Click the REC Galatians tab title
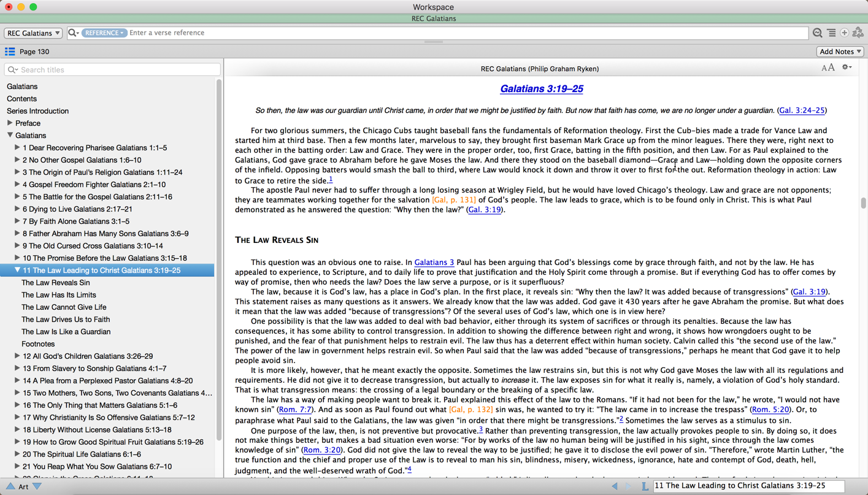868x495 pixels. pyautogui.click(x=434, y=18)
